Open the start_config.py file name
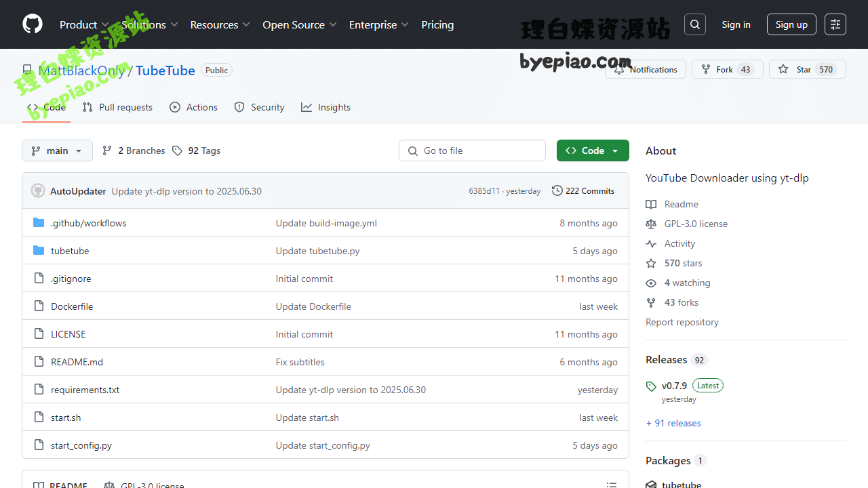 coord(81,445)
